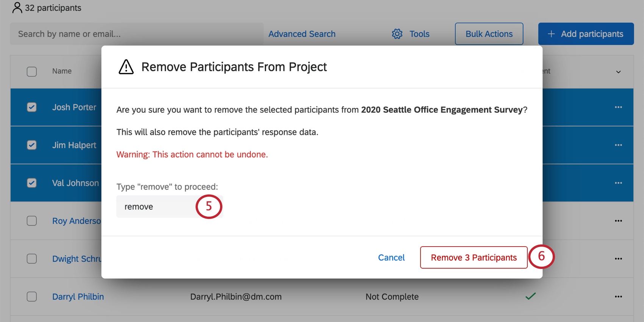Open the ellipsis menu on Josh Porter's row
This screenshot has height=322, width=644.
pos(618,107)
